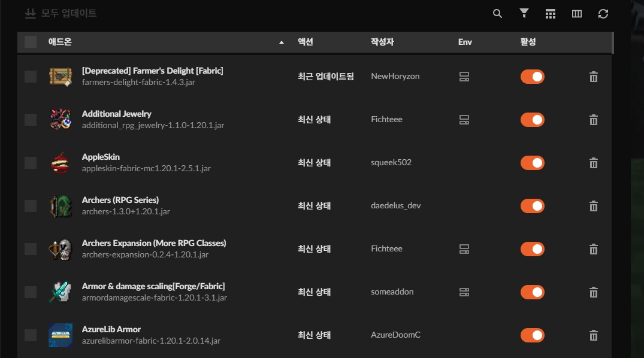Switch to grid view layout
Screen dimensions: 644x358
click(551, 14)
